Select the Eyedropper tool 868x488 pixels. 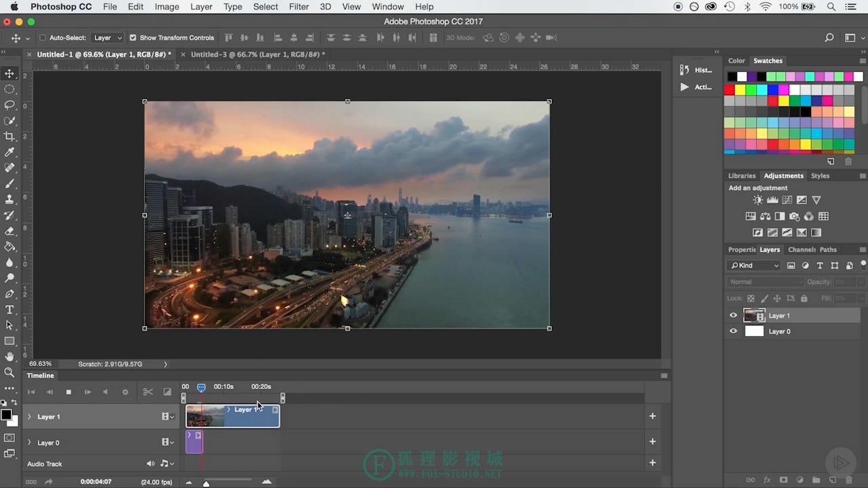[x=9, y=152]
